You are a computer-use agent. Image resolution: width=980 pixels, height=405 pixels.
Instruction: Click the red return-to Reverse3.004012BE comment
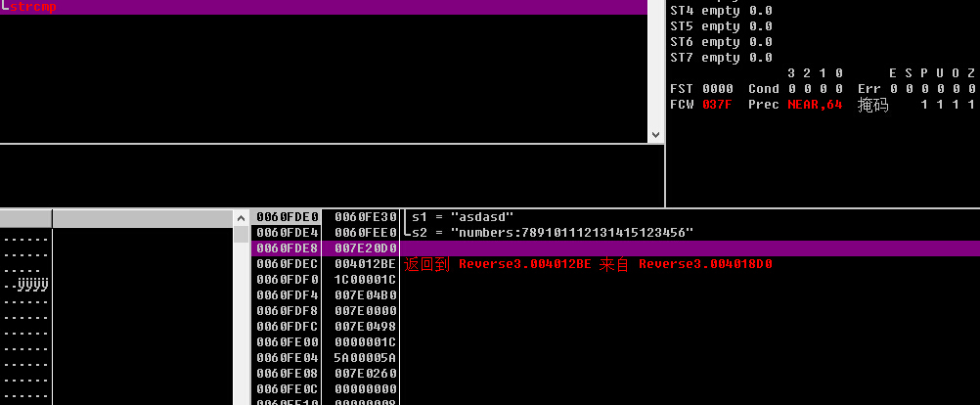point(588,264)
